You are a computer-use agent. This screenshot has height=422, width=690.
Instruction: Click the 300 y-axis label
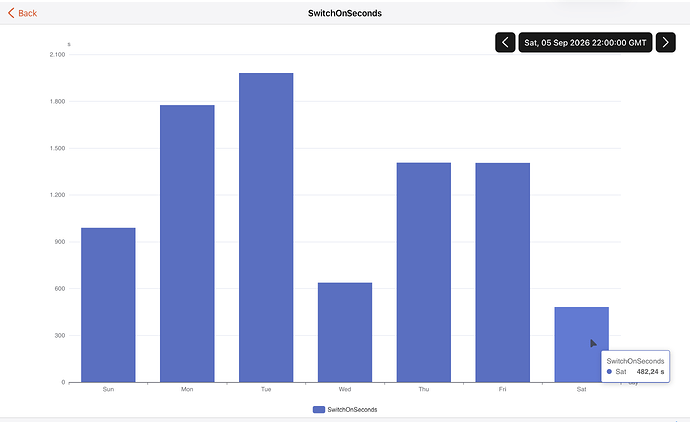point(60,335)
